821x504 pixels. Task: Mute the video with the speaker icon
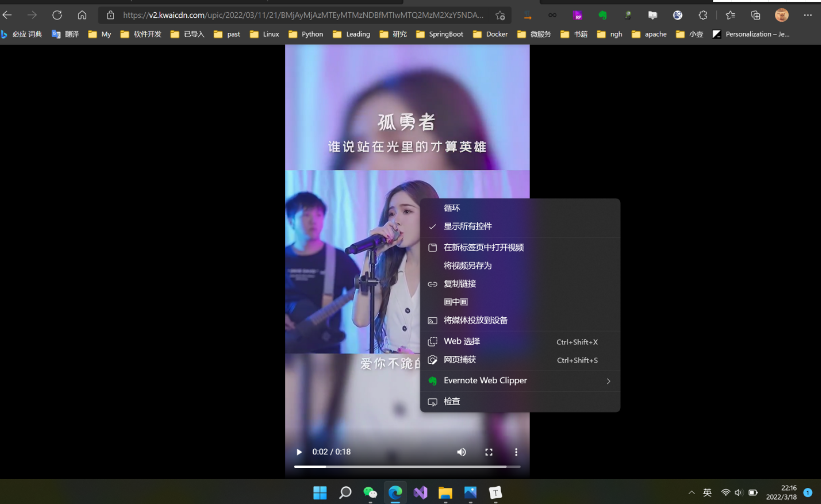pyautogui.click(x=461, y=452)
